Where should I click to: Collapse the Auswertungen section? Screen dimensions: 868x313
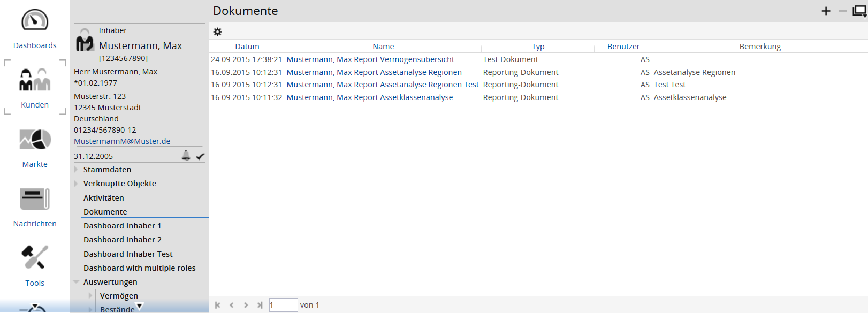pos(76,282)
